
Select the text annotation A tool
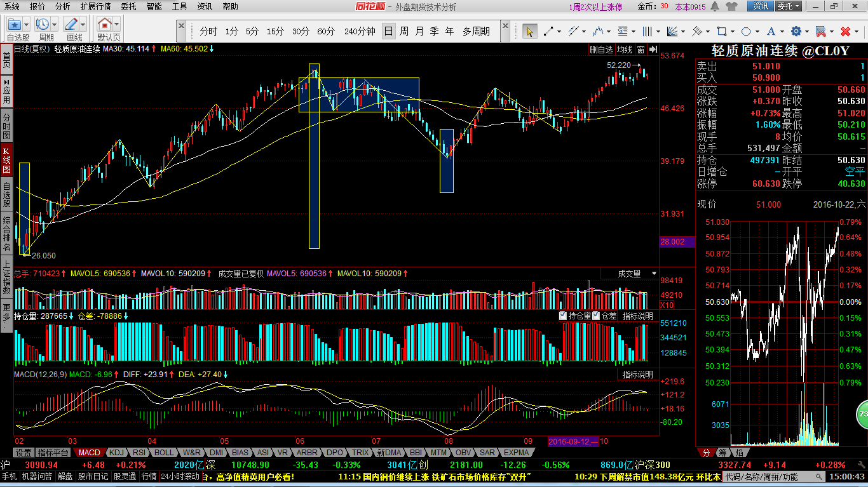coord(771,31)
